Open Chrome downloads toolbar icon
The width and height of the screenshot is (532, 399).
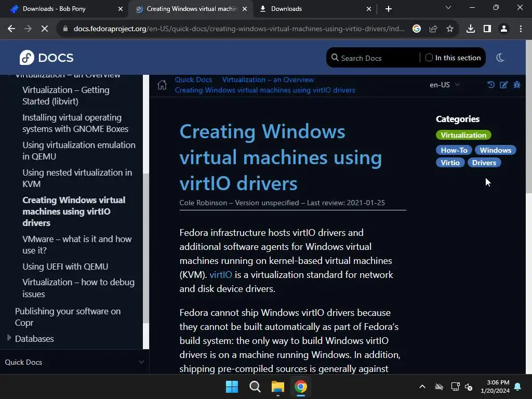point(471,29)
